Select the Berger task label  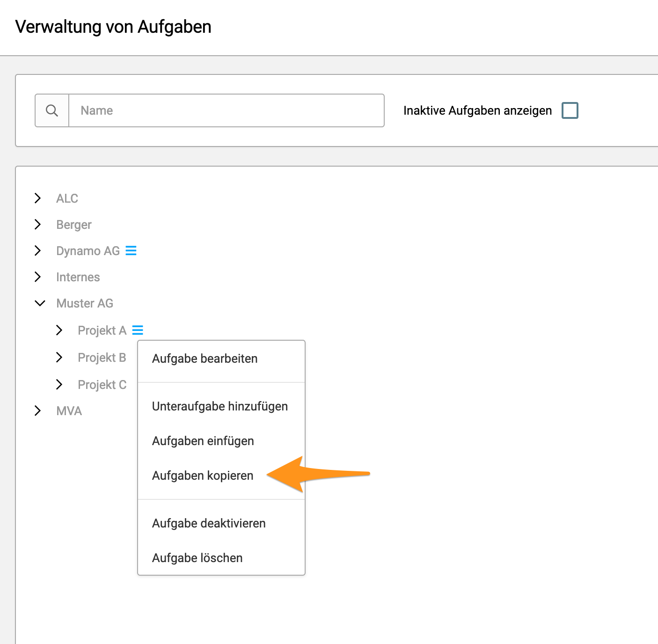click(74, 225)
